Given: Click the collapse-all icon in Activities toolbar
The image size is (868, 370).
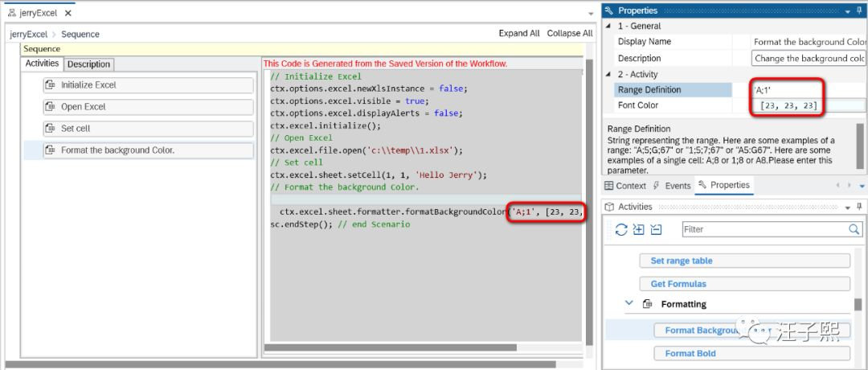Looking at the screenshot, I should pos(656,229).
